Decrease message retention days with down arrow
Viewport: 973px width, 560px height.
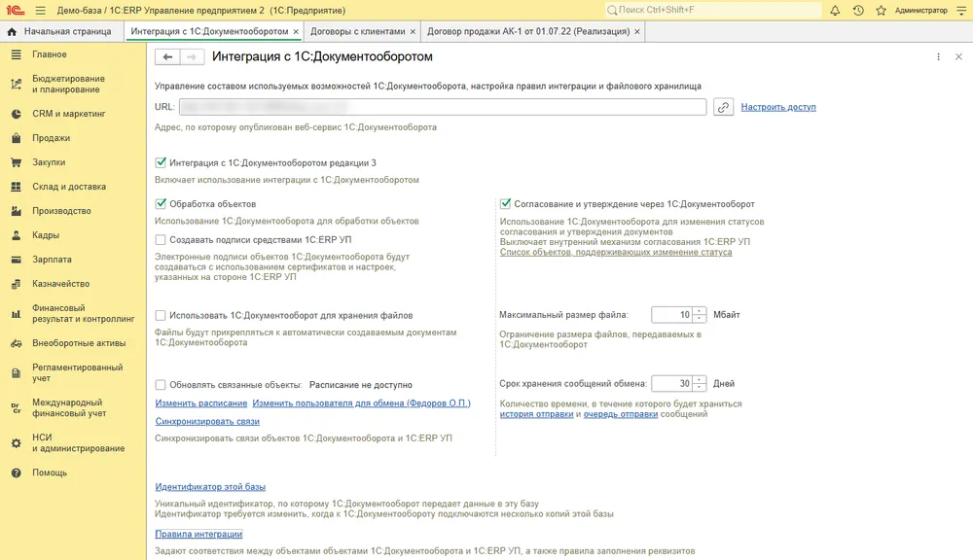pyautogui.click(x=700, y=388)
